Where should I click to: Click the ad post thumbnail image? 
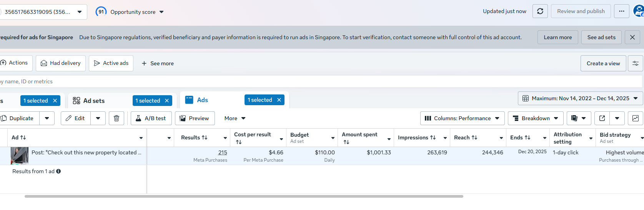coord(20,156)
